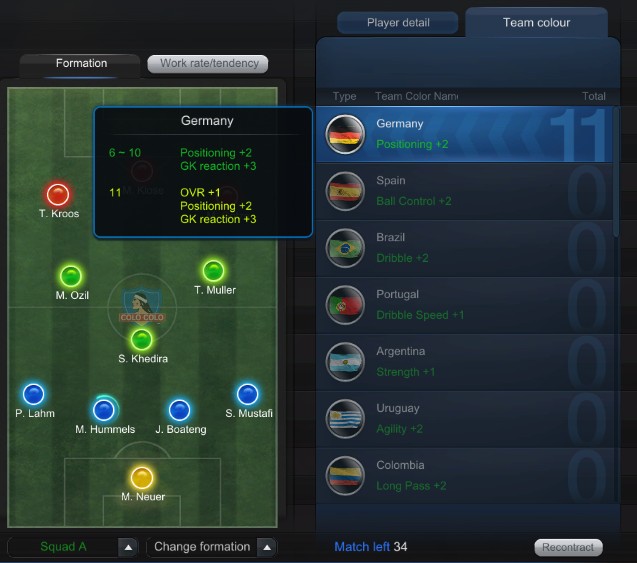637x563 pixels.
Task: Switch to Work rate/tendency tab
Action: 208,64
